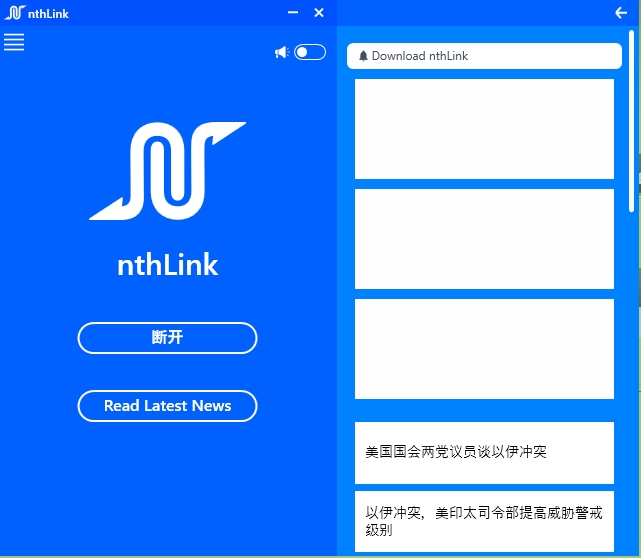641x558 pixels.
Task: Click the large nthLink logo
Action: click(x=167, y=170)
